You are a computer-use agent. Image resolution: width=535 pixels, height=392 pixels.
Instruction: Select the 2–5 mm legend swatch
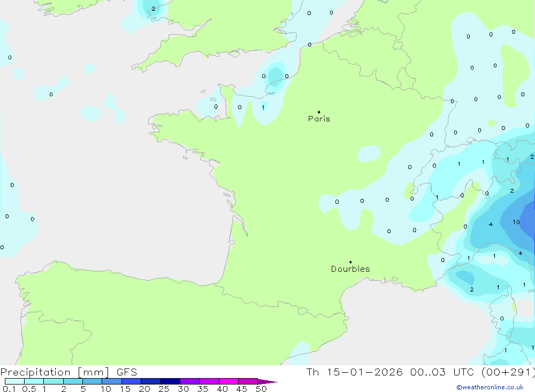[73, 381]
